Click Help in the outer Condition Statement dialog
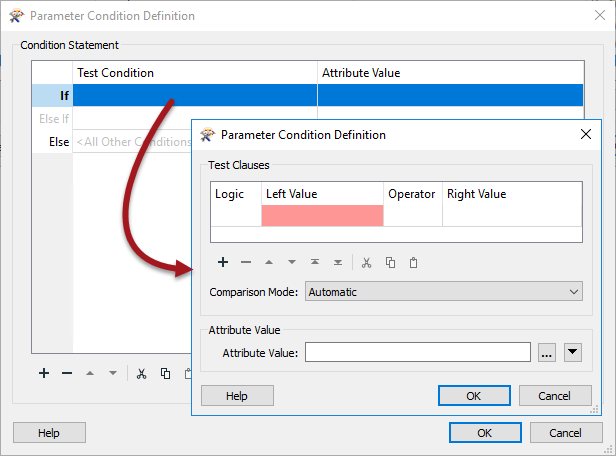This screenshot has height=456, width=616. (50, 433)
